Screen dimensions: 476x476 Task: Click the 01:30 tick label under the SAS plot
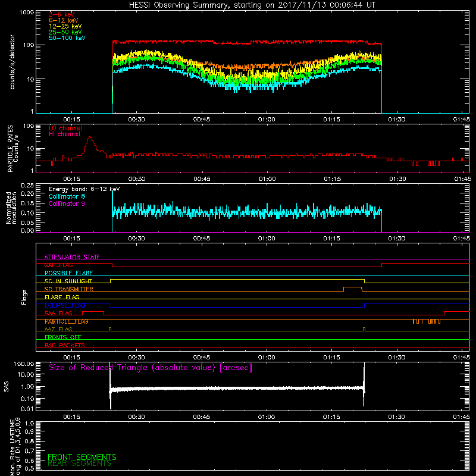[396, 417]
